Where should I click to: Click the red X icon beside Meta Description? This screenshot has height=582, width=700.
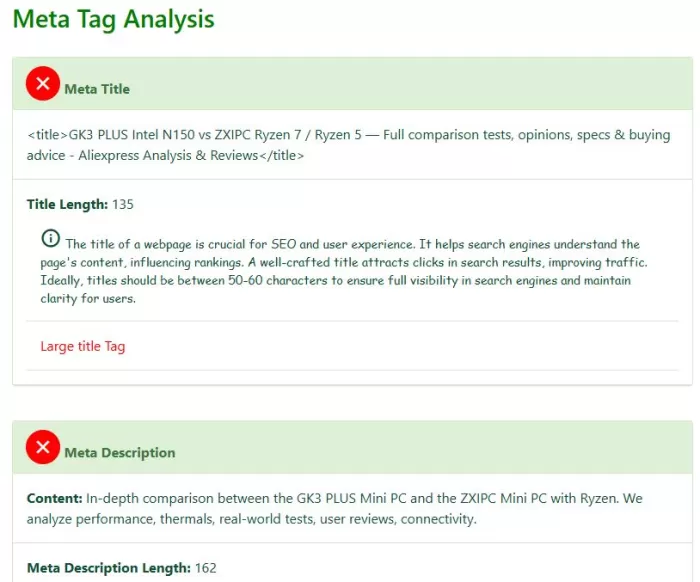coord(42,448)
